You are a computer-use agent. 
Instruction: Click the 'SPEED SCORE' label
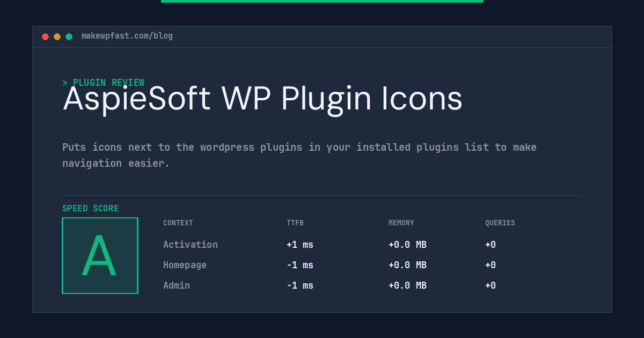click(x=91, y=209)
